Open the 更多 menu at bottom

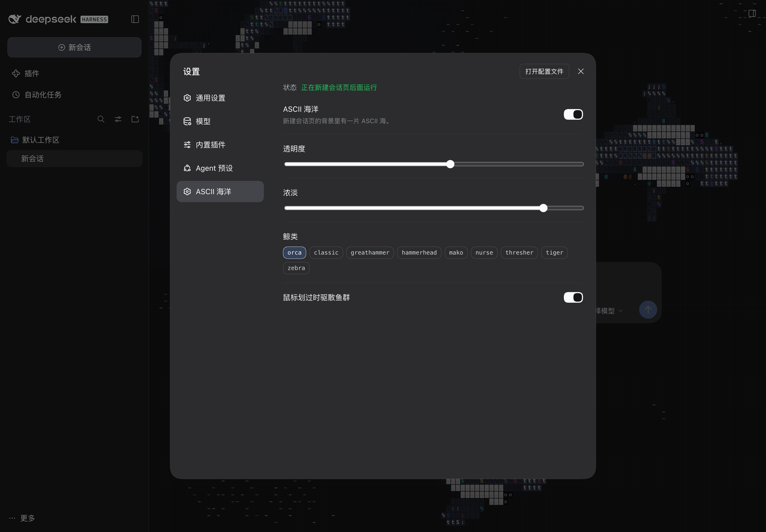[22, 518]
